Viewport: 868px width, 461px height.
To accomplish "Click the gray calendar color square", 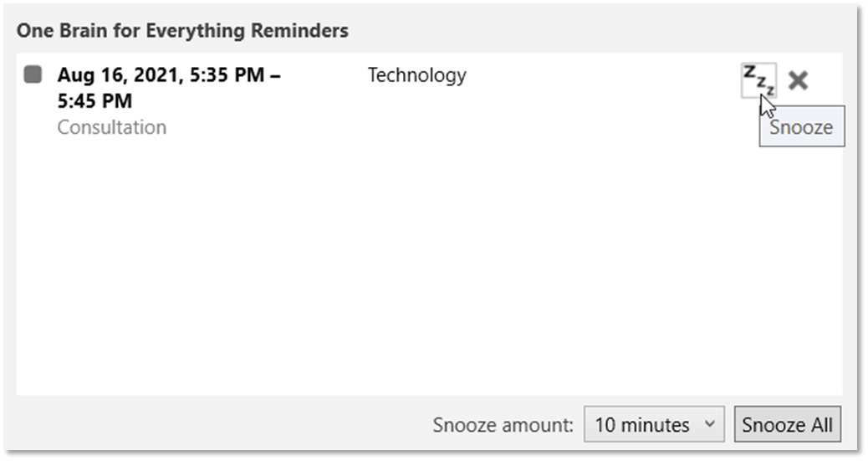I will [33, 74].
